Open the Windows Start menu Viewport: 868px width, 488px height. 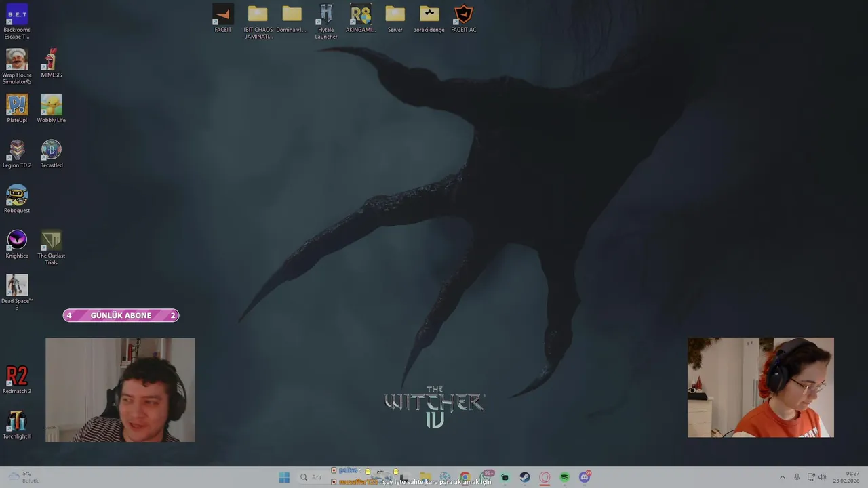(284, 477)
